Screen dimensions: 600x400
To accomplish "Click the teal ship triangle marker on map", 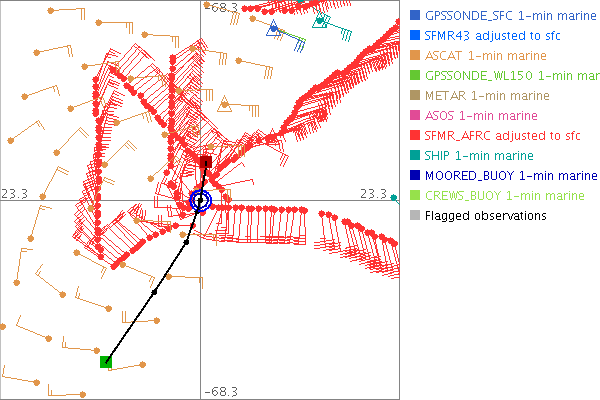I will coord(320,20).
